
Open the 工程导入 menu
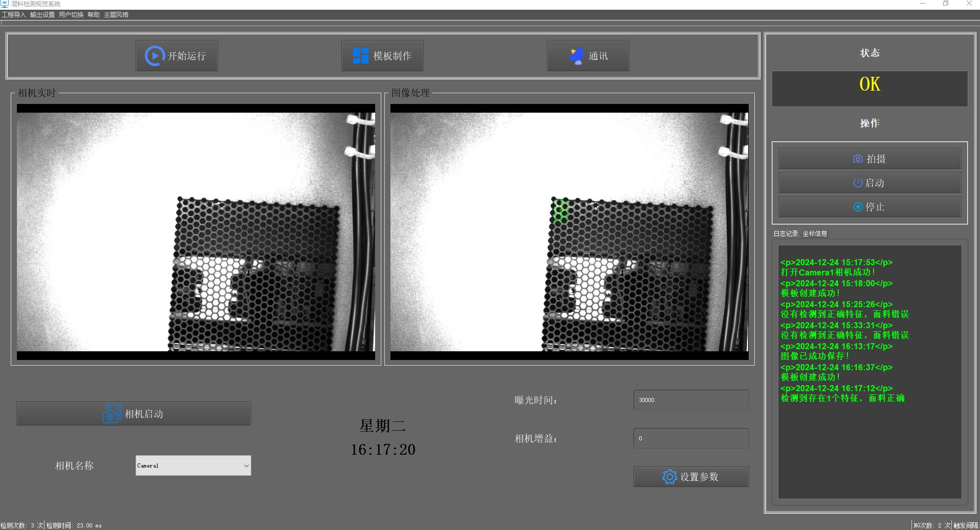[x=14, y=15]
